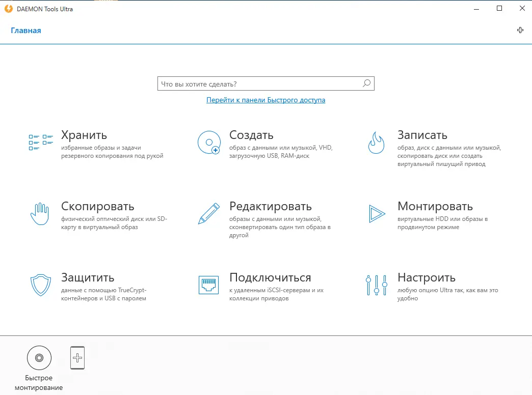The height and width of the screenshot is (395, 532).
Task: Open Скопировать (Copy) hand icon
Action: pyautogui.click(x=40, y=213)
